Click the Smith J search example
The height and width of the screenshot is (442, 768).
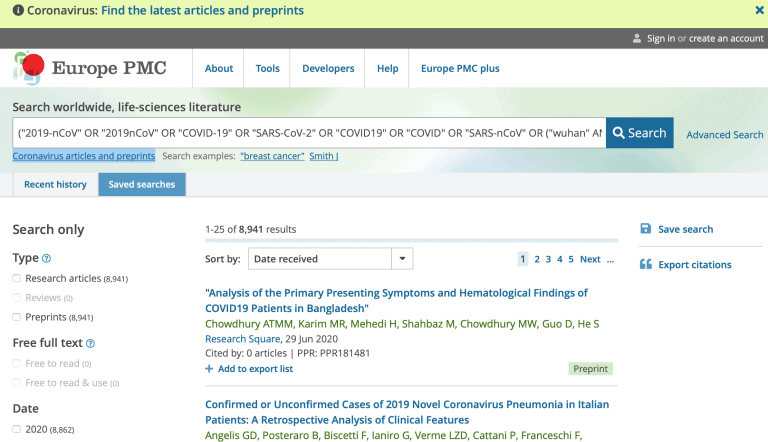point(324,156)
